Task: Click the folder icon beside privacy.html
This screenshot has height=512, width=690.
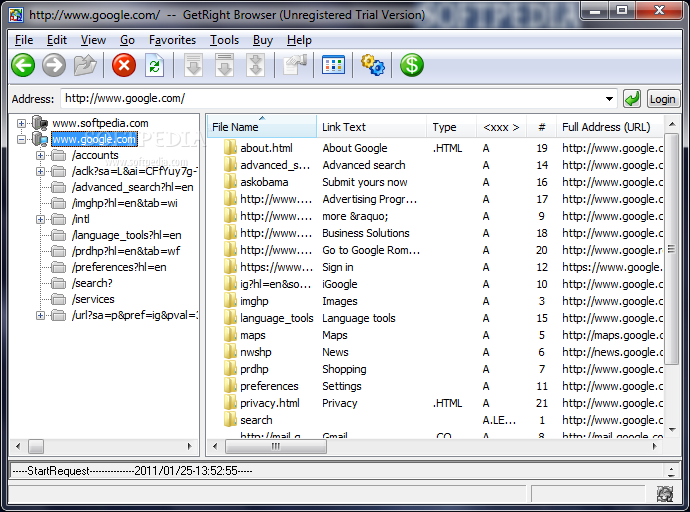Action: click(230, 403)
